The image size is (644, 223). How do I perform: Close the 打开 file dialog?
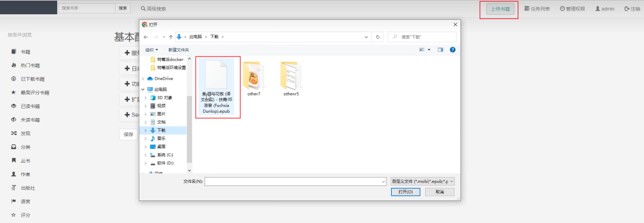[x=454, y=24]
